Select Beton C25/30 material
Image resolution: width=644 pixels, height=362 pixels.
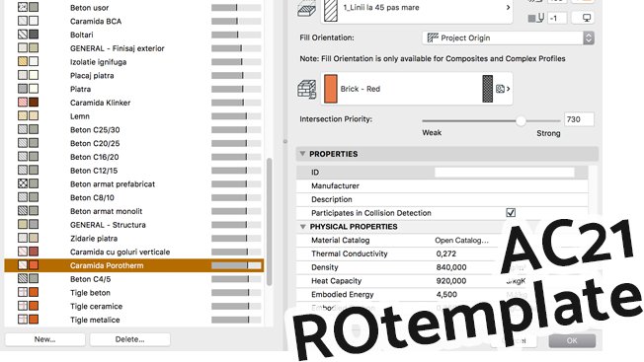pyautogui.click(x=134, y=129)
